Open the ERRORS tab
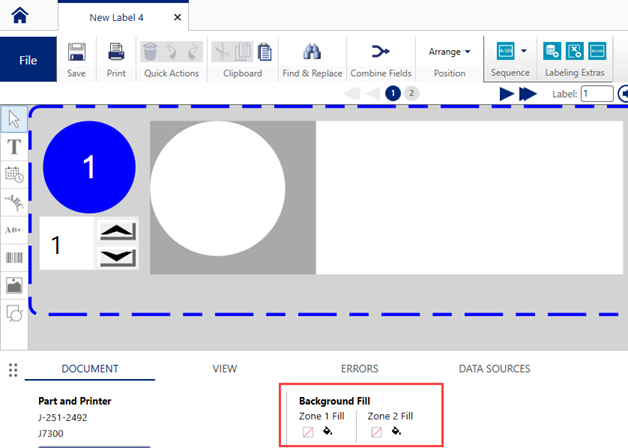The height and width of the screenshot is (448, 628). point(359,369)
